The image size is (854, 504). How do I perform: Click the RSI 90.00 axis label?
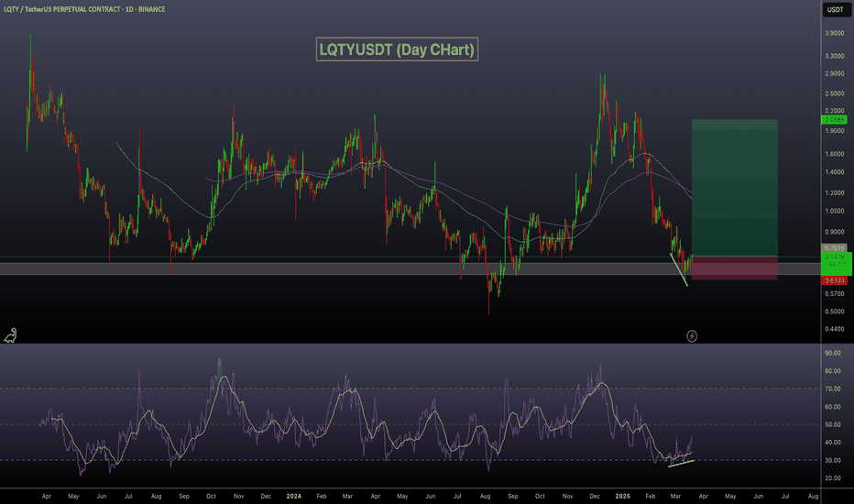coord(833,353)
